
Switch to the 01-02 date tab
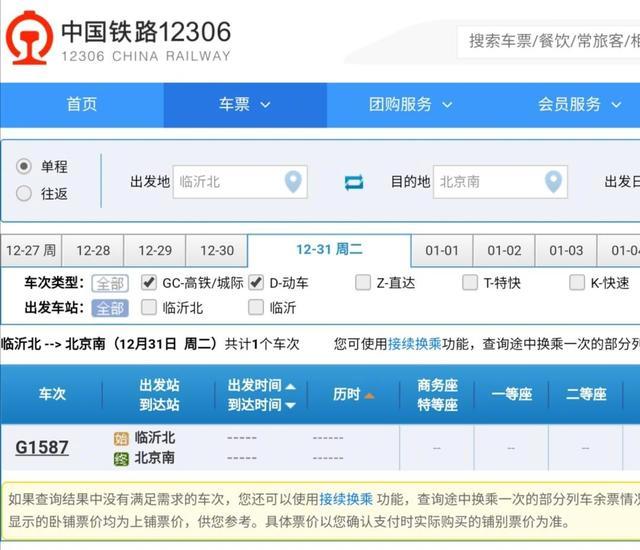(x=504, y=251)
